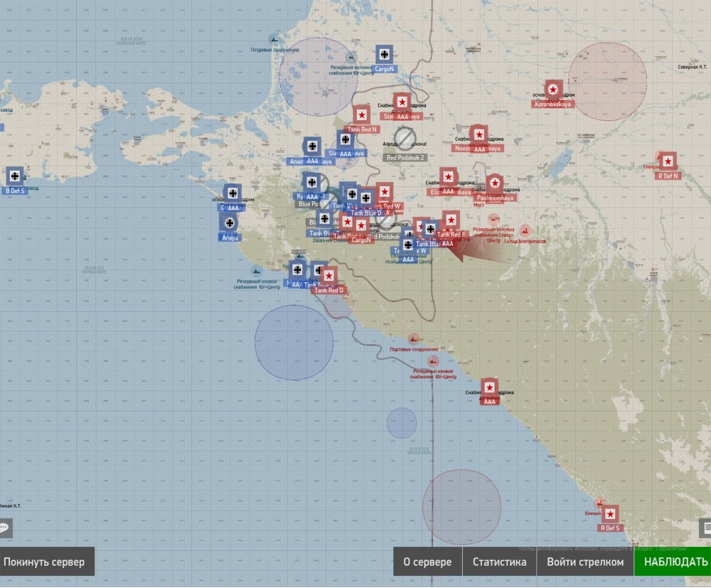Open О сервере info

427,561
